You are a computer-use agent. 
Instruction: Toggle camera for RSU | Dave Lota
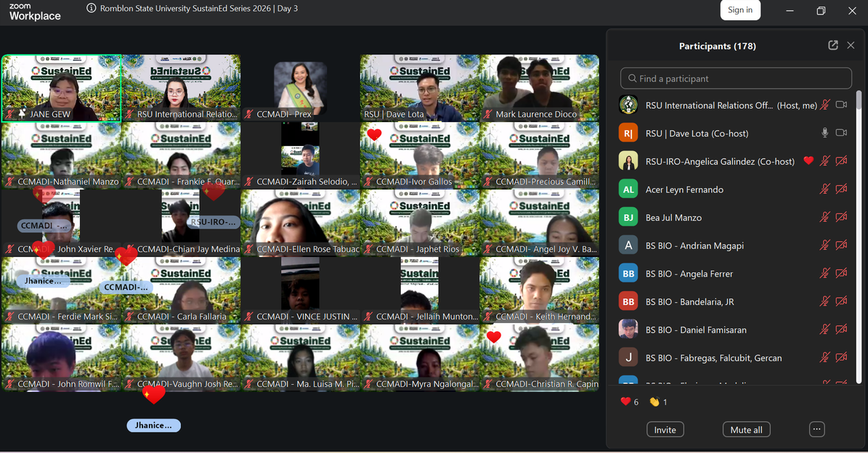point(841,133)
